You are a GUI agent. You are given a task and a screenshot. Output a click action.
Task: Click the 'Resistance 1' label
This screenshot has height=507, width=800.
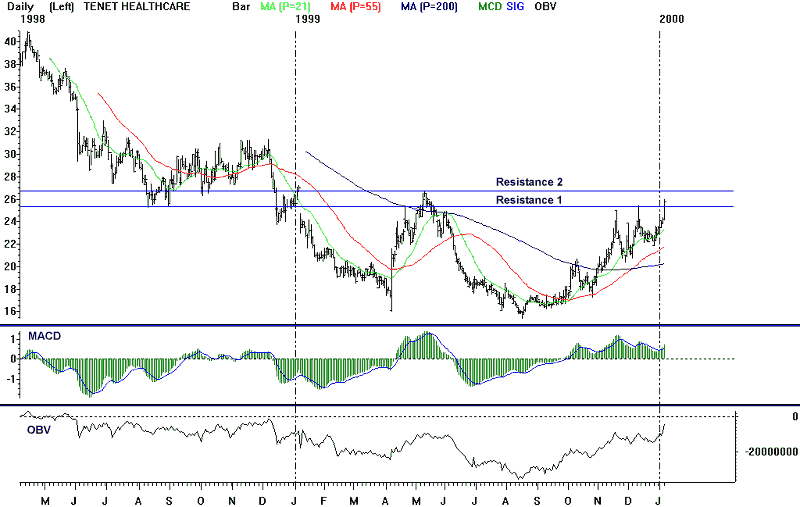(x=529, y=200)
